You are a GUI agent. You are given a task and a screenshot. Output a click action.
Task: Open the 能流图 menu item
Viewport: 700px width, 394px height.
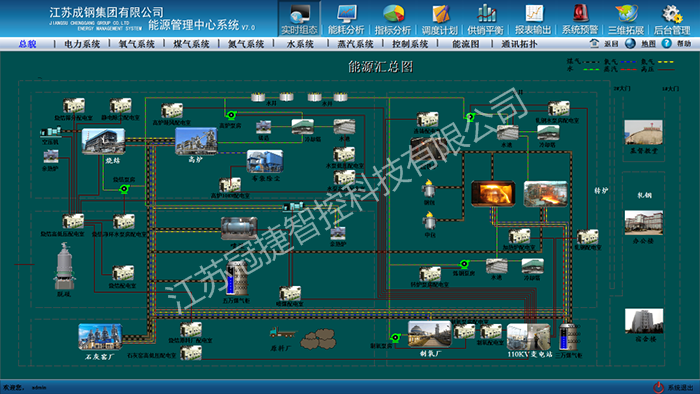tap(466, 44)
